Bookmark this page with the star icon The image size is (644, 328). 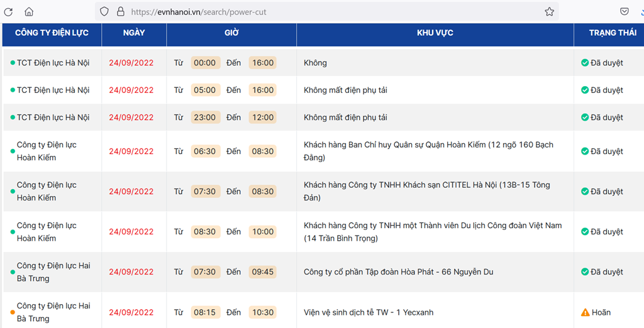[549, 12]
